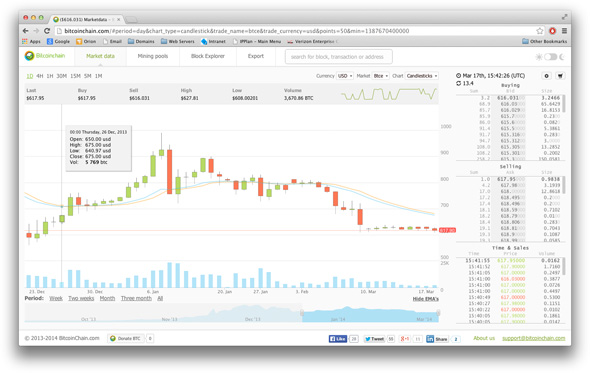Screen dimensions: 590x373
Task: Set period to Three month
Action: (x=136, y=298)
